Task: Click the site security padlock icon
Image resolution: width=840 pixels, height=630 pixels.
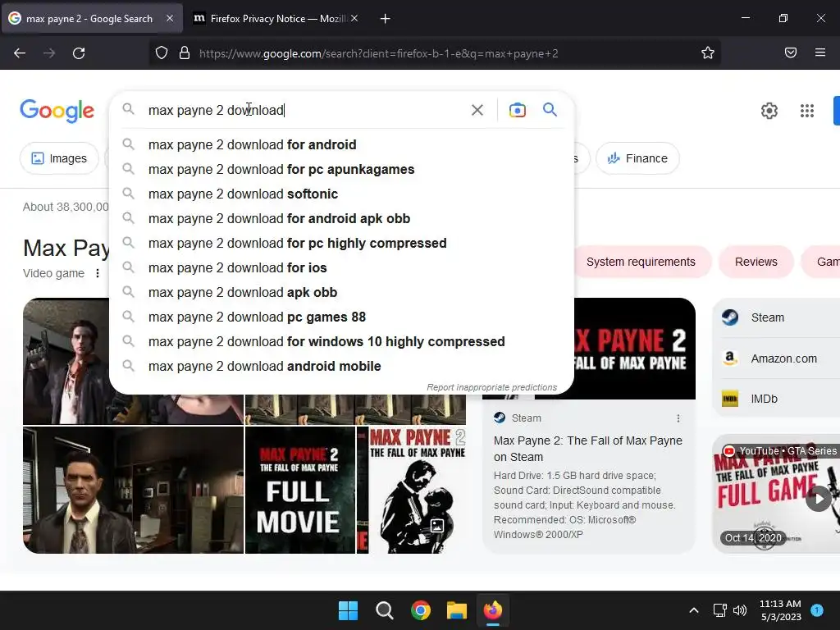Action: [x=185, y=53]
